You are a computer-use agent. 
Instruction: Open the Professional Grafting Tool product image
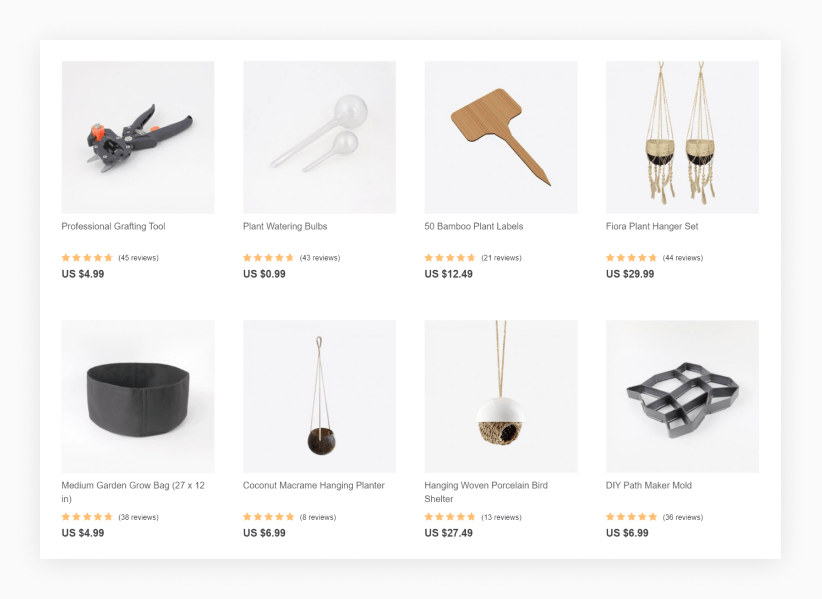pyautogui.click(x=138, y=137)
